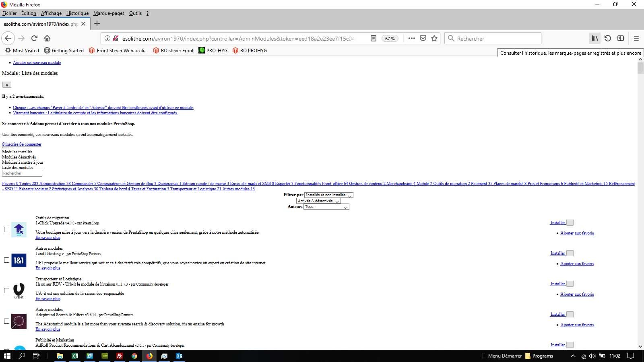Screen dimensions: 644x362
Task: Go back to the previous page
Action: (8, 38)
